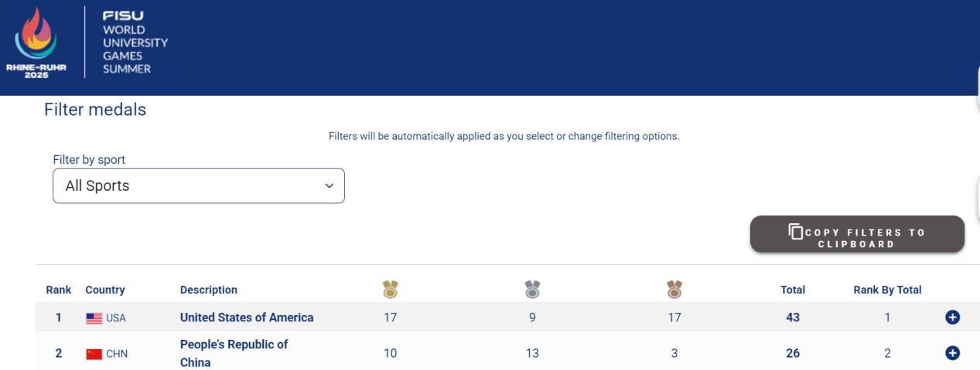Screen dimensions: 980x370
Task: Open the Filter by sport dropdown
Action: 199,186
